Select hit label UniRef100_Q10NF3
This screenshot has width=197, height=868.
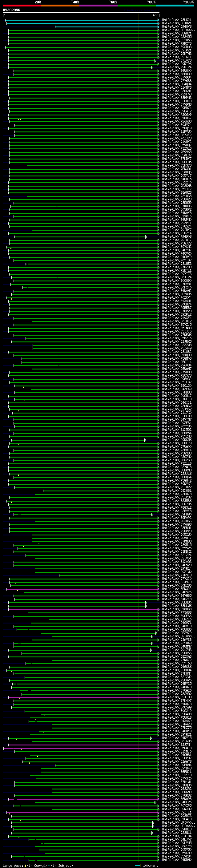[x=177, y=88]
